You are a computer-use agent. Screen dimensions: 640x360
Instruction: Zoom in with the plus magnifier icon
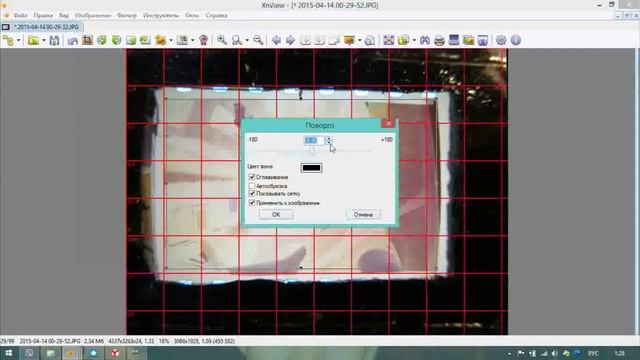click(222, 40)
